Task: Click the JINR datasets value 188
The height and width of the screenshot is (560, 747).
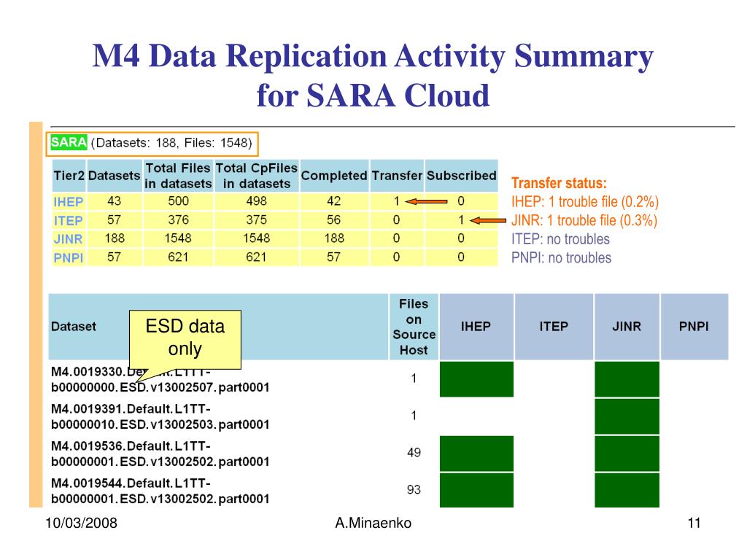Action: click(x=115, y=238)
